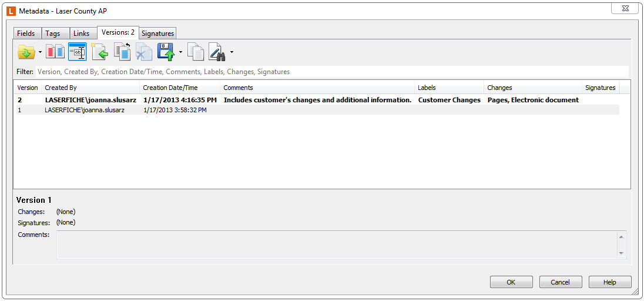Click into the version Filter field
This screenshot has width=644, height=301.
(x=332, y=72)
